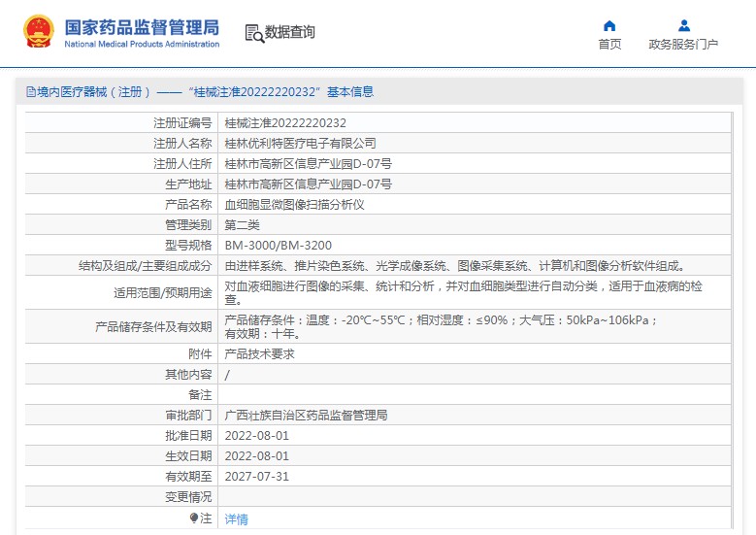This screenshot has width=756, height=535.
Task: Select product name 血细胞显微图像扫描分析仪
Action: [295, 205]
